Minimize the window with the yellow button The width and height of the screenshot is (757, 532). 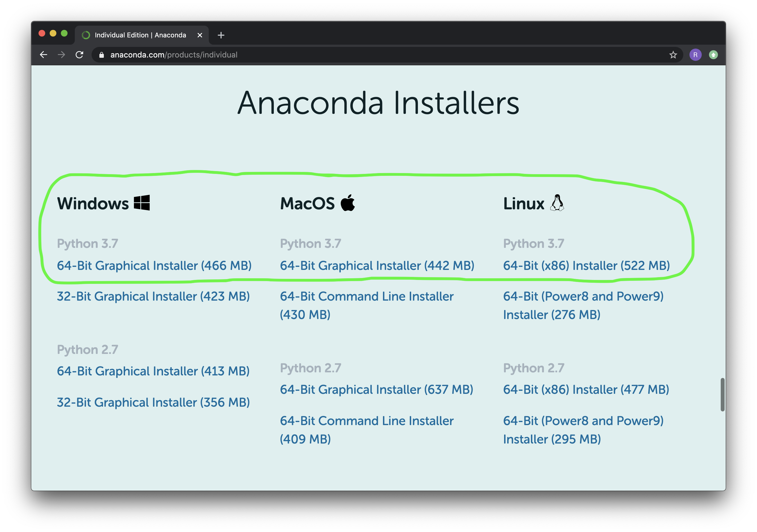pyautogui.click(x=53, y=33)
